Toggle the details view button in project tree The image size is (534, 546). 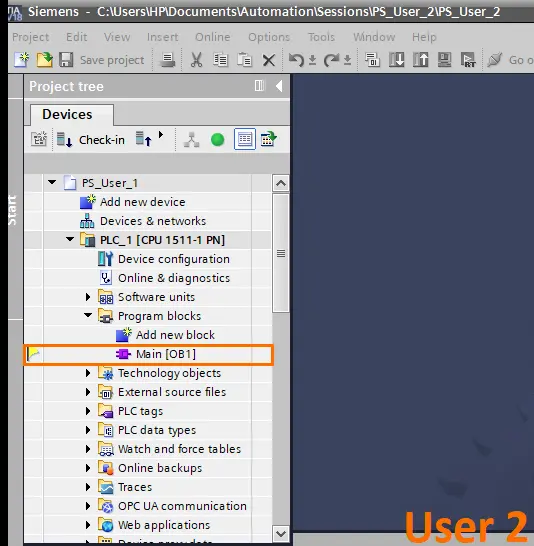point(245,140)
